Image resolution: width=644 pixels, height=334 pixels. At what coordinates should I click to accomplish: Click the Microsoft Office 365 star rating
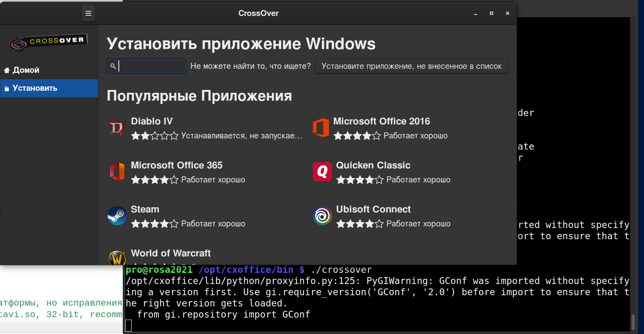155,180
